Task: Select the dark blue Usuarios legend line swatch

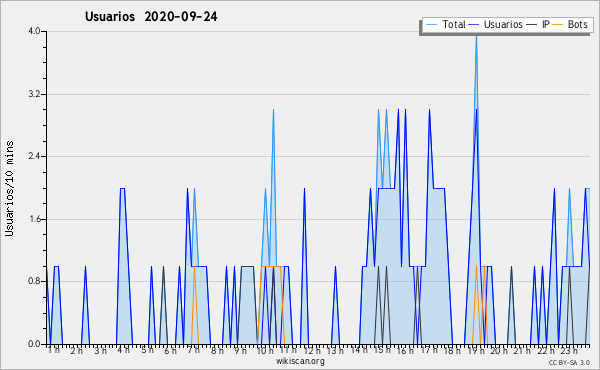Action: (474, 24)
